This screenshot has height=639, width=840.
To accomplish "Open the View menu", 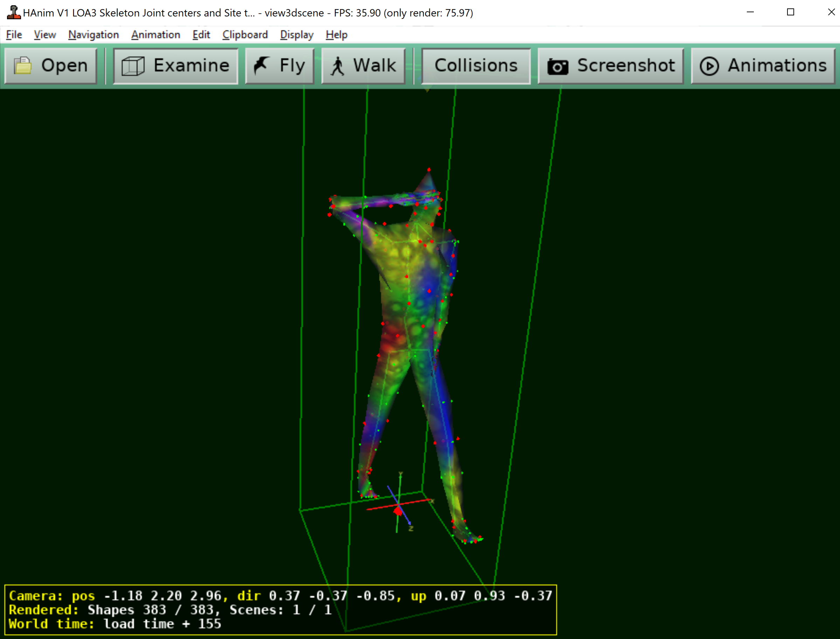I will tap(44, 35).
